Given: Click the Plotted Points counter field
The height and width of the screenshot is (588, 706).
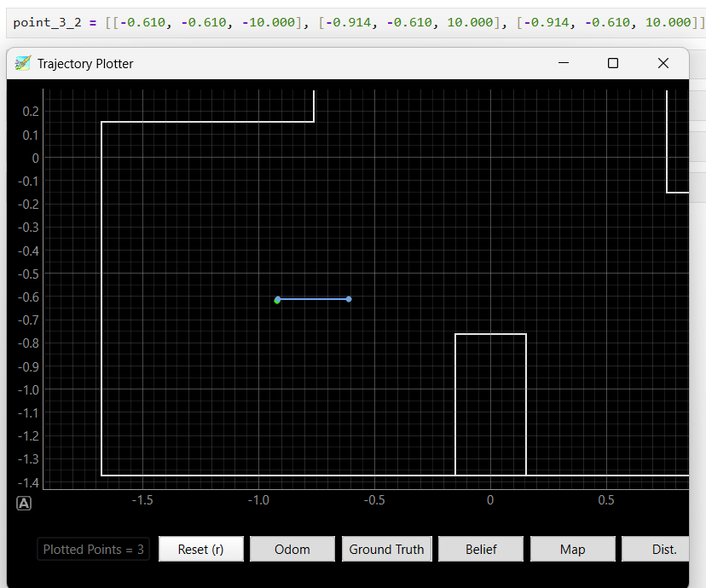Looking at the screenshot, I should tap(93, 549).
